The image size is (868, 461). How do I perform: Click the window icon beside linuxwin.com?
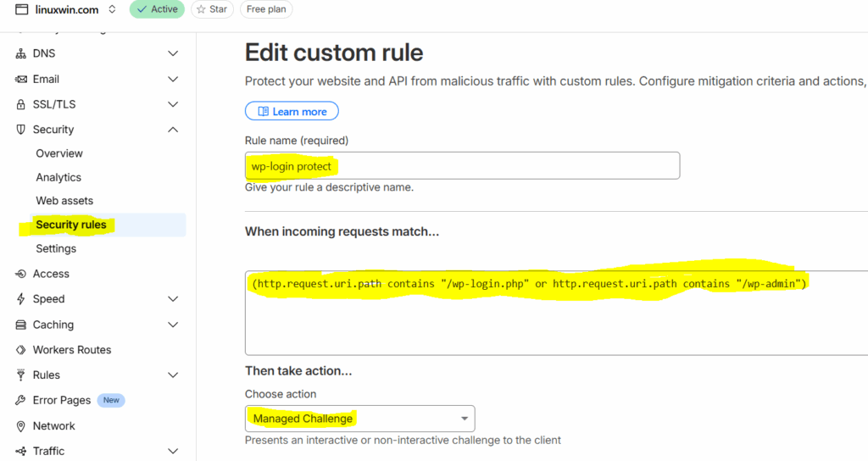click(x=21, y=9)
